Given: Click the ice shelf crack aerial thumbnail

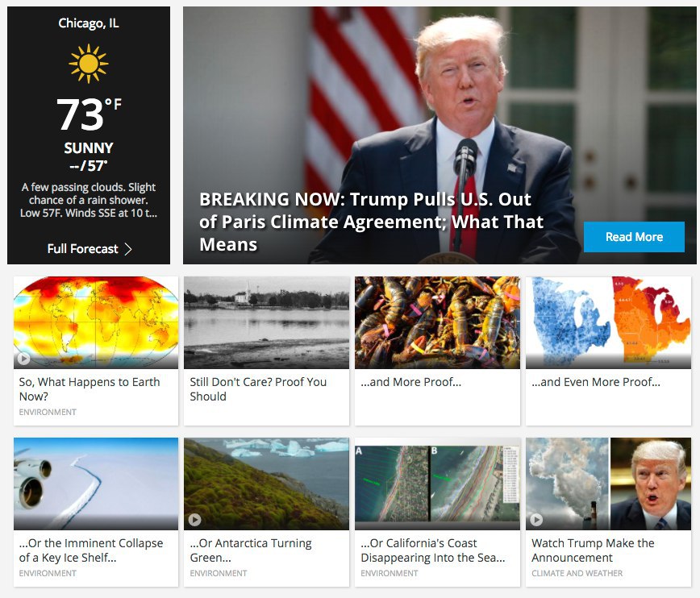Looking at the screenshot, I should 96,484.
